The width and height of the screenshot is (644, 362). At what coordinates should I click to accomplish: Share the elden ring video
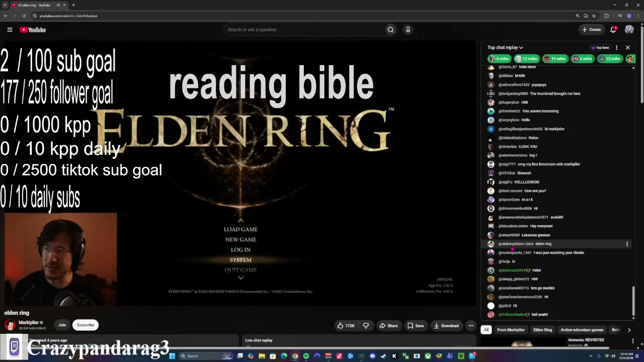(x=388, y=326)
